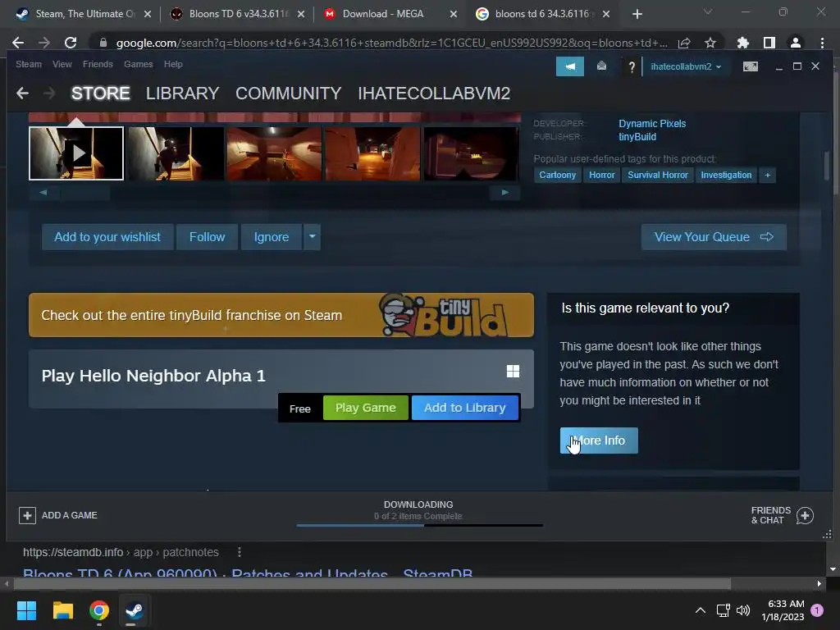
Task: Click the Chrome address bar
Action: [x=391, y=43]
